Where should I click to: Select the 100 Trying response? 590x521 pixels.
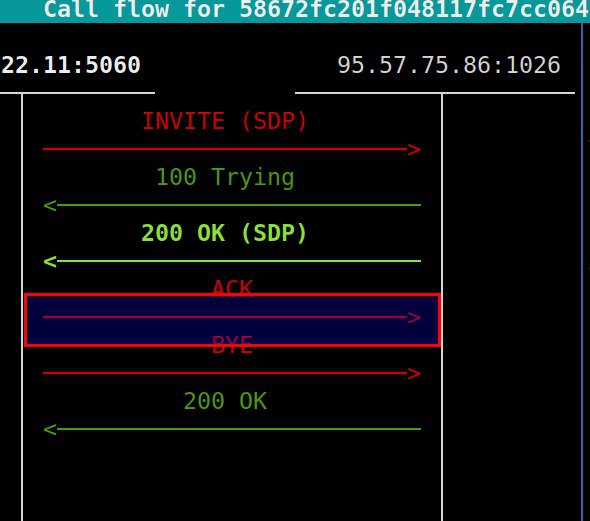click(x=225, y=177)
